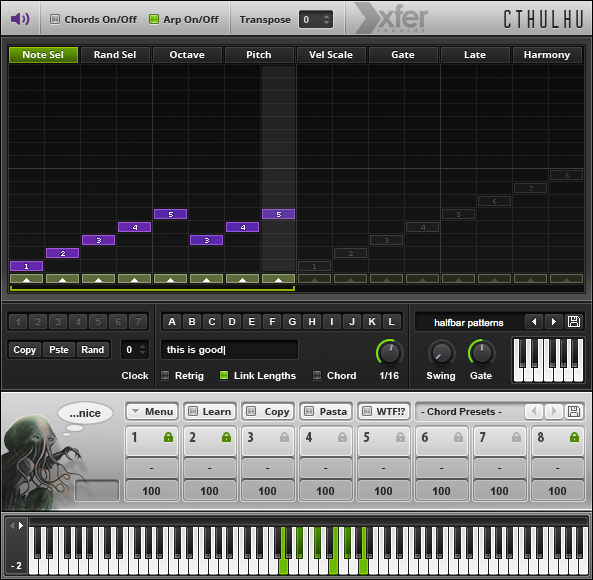The width and height of the screenshot is (593, 580).
Task: Click the Cthulhu creature image
Action: pyautogui.click(x=38, y=461)
